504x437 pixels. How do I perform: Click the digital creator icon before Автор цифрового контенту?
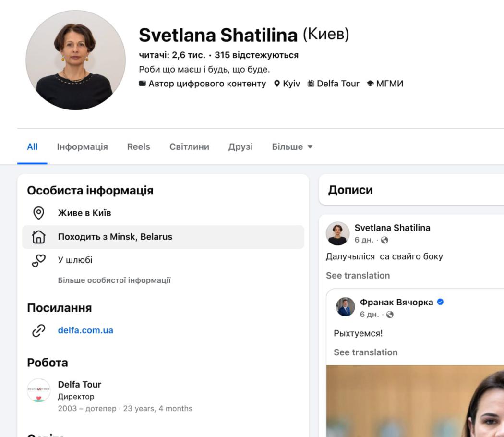[142, 83]
